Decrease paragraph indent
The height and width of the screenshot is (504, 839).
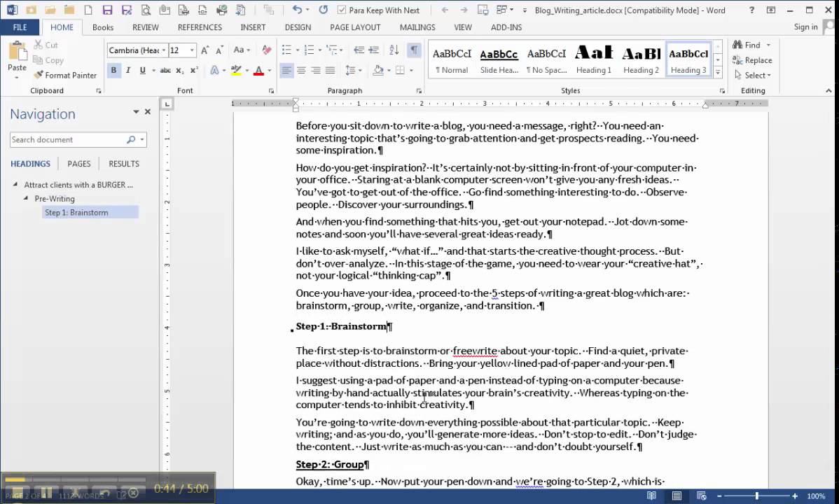(x=359, y=50)
